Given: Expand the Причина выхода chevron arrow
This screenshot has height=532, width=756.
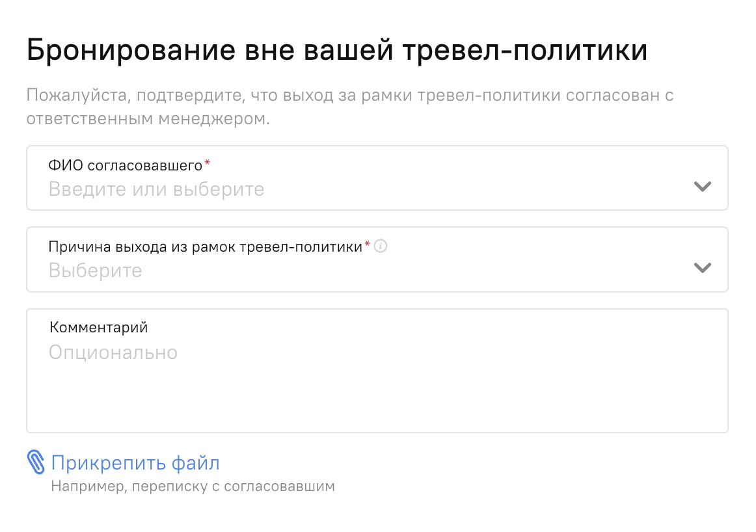Looking at the screenshot, I should [x=703, y=267].
